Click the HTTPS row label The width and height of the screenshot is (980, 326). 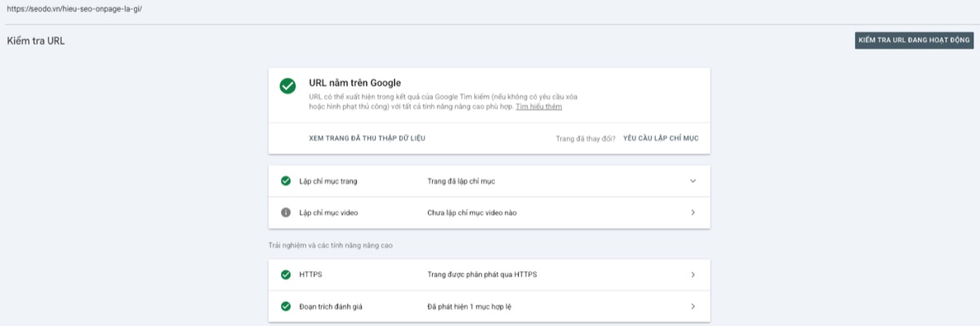tap(311, 275)
